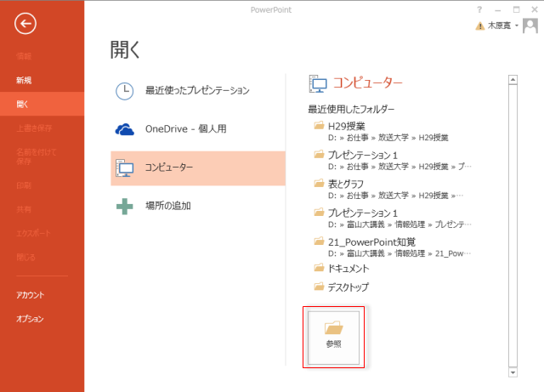Select 開く in the left sidebar
This screenshot has height=392, width=544.
(42, 104)
